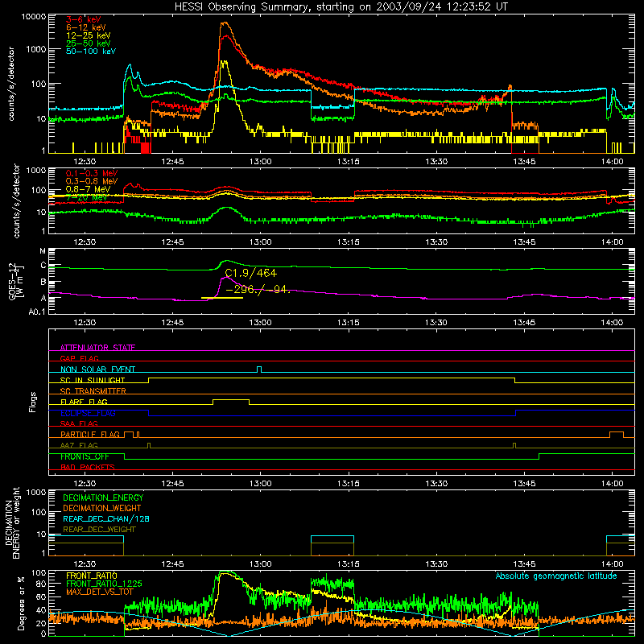This screenshot has height=644, width=644.
Task: Select the DECIMATION_WEIGHT legend label
Action: [x=102, y=508]
